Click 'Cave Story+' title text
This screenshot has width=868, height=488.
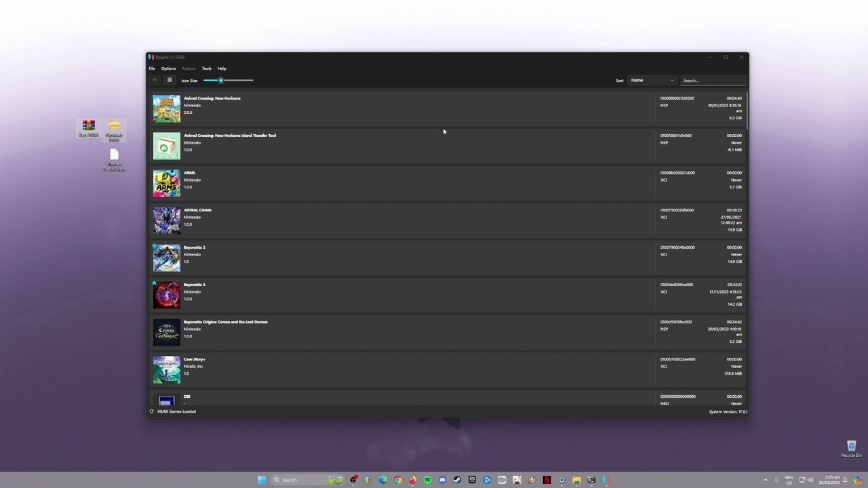tap(195, 359)
